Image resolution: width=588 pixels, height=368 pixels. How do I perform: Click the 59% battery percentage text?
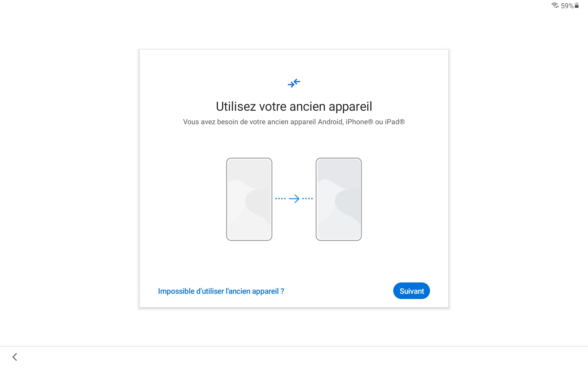pos(567,6)
